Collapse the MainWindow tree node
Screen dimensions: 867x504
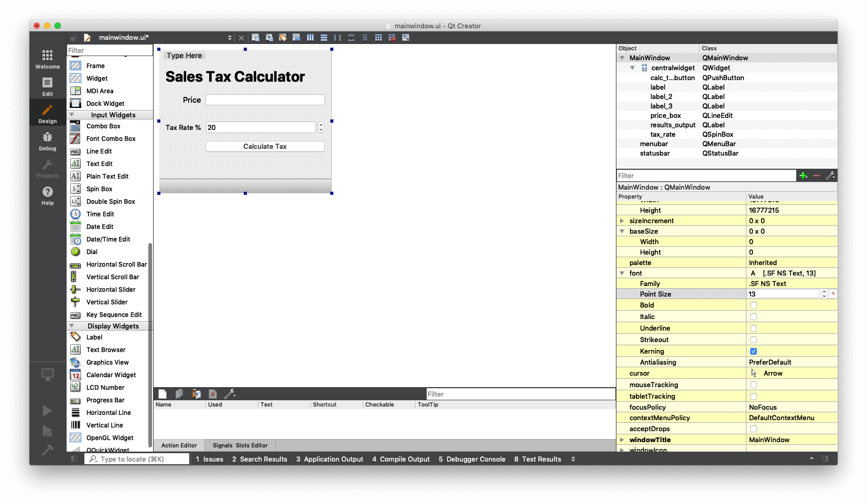622,58
